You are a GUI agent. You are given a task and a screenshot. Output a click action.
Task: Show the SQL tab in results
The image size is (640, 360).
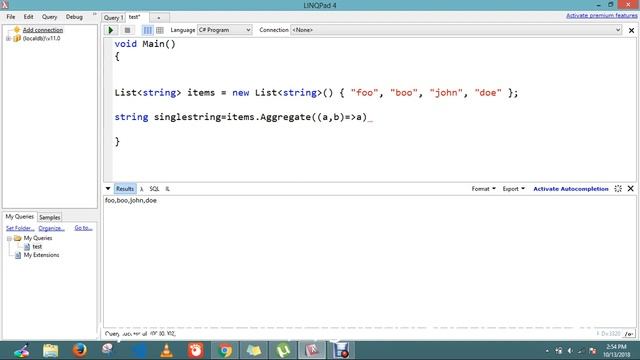[x=154, y=189]
